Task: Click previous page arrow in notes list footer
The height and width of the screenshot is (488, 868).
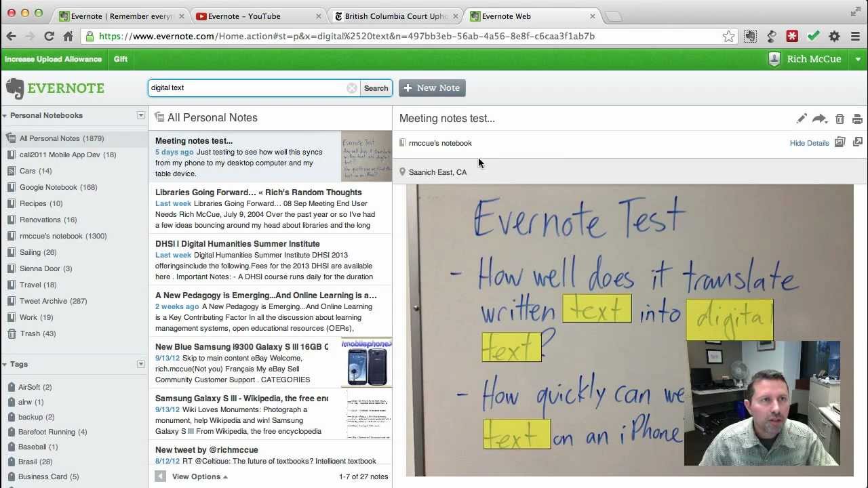Action: 160,476
